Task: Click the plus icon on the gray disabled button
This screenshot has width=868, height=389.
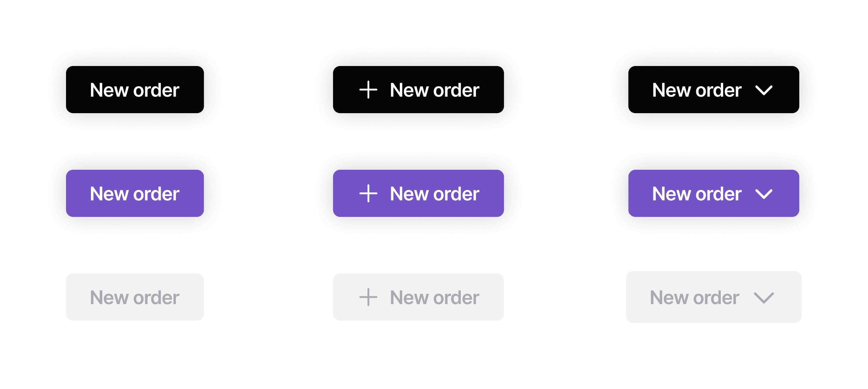Action: pyautogui.click(x=368, y=297)
